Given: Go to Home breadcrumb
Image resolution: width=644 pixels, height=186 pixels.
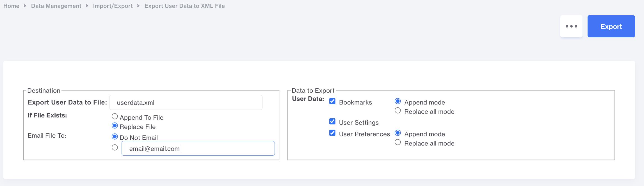Looking at the screenshot, I should tap(11, 6).
